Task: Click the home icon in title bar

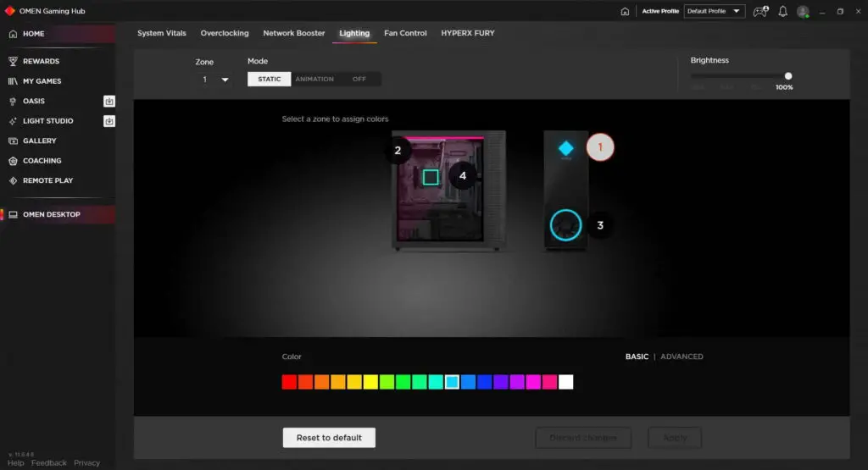Action: [x=625, y=11]
